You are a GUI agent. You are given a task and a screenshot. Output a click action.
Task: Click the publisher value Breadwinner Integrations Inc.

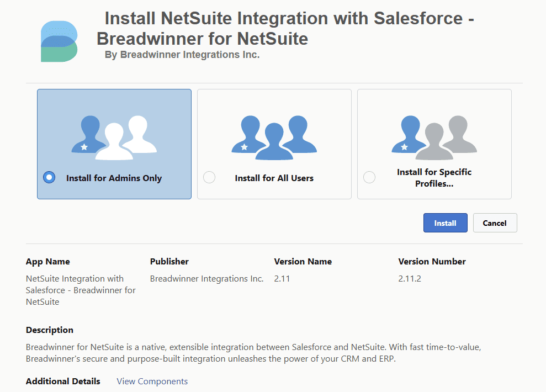(207, 278)
